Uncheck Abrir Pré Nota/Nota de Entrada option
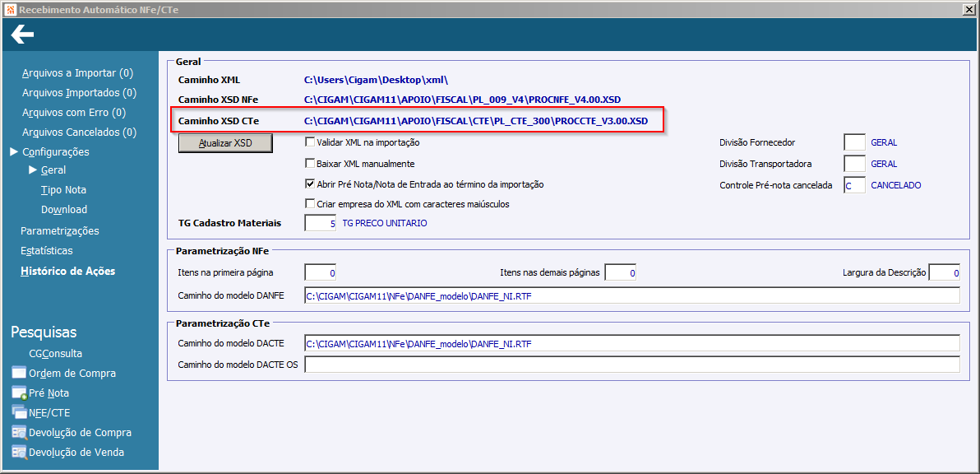 (309, 184)
